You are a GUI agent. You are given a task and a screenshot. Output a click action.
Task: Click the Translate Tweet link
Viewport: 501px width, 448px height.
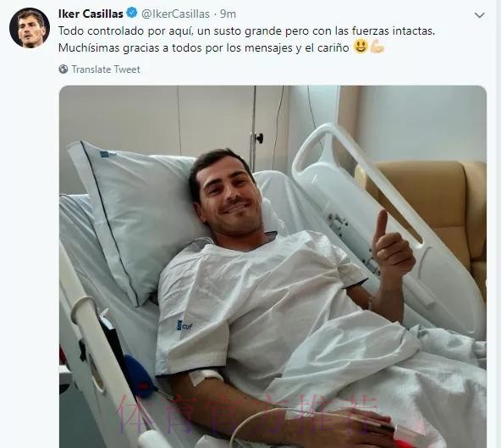[106, 69]
